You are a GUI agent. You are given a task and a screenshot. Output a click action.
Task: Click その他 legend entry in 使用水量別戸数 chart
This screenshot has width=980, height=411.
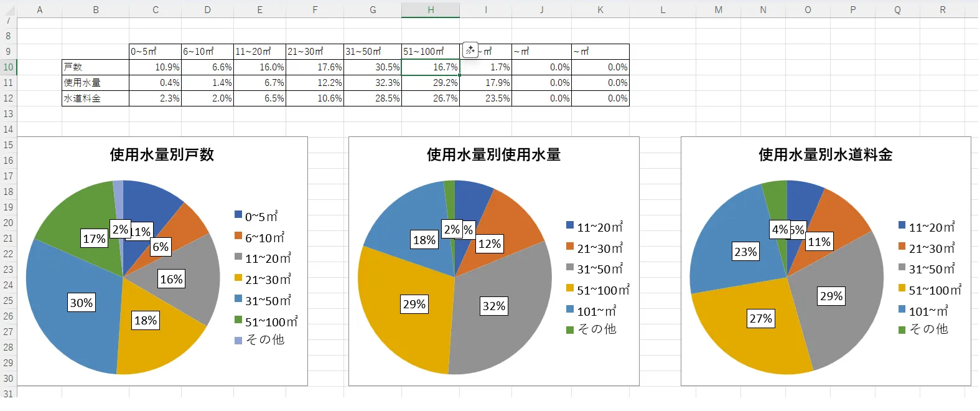click(x=259, y=339)
